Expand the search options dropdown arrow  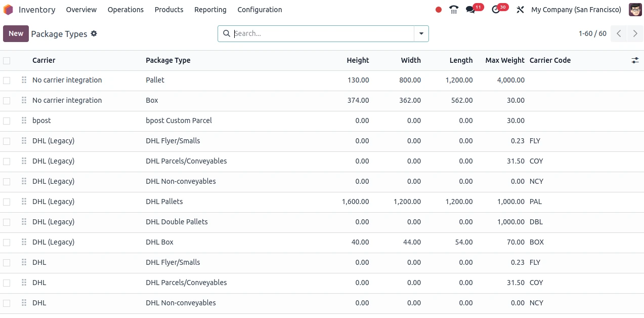421,34
